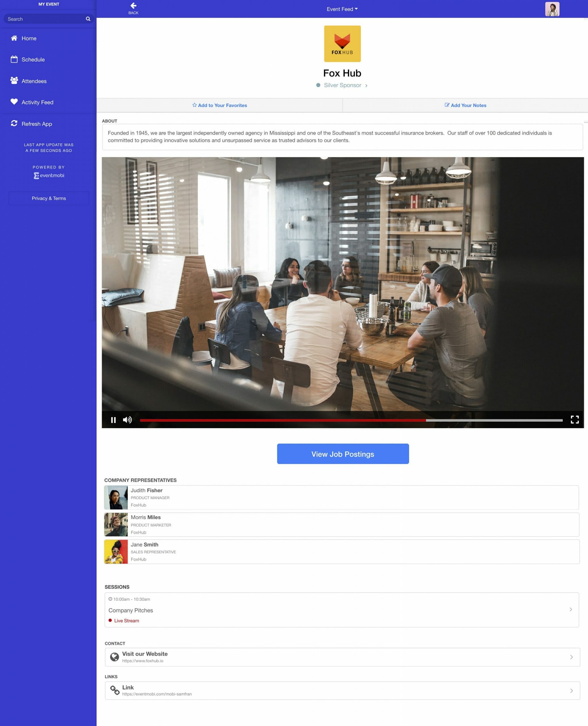Select the Privacy & Terms menu link
This screenshot has width=588, height=726.
[x=48, y=198]
